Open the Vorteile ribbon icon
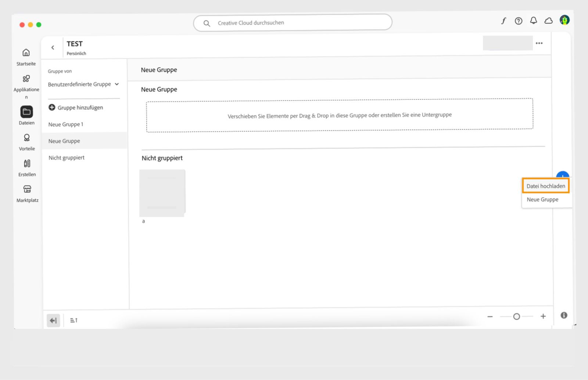Screen dimensions: 588x380 26,138
